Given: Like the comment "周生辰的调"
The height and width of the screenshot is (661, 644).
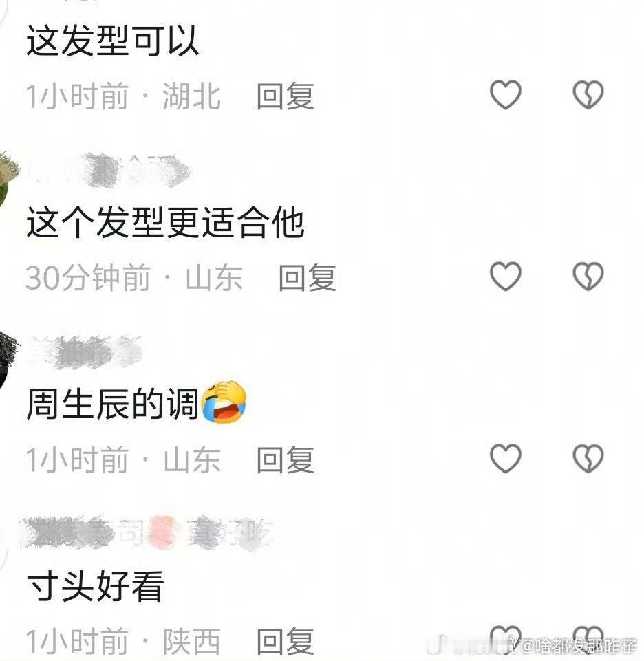Looking at the screenshot, I should [505, 458].
